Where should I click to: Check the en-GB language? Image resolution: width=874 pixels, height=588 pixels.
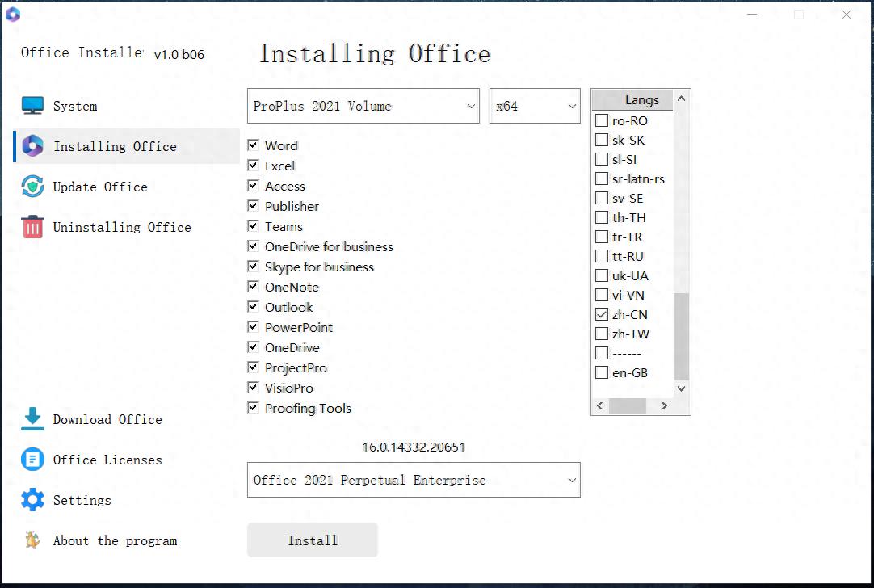(x=602, y=372)
